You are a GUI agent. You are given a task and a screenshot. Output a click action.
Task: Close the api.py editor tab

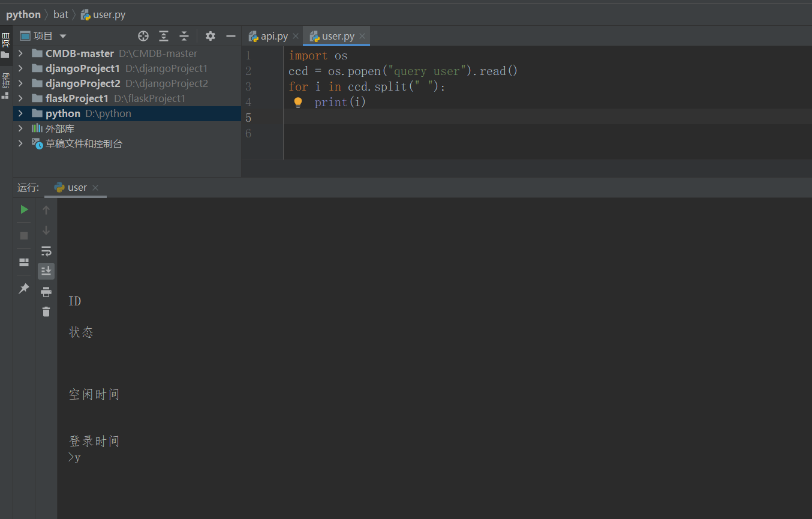tap(296, 37)
